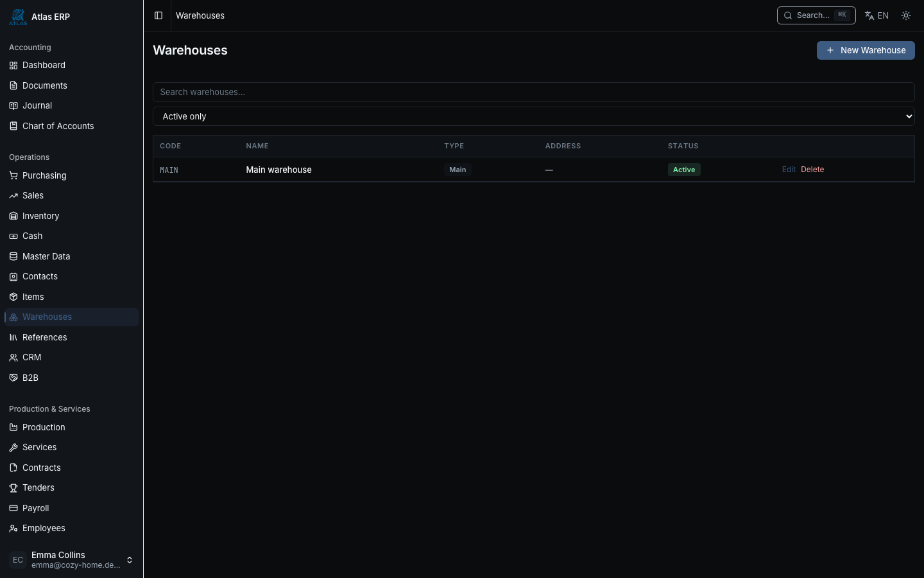This screenshot has width=924, height=578.
Task: Click the Sales trend icon
Action: [13, 196]
